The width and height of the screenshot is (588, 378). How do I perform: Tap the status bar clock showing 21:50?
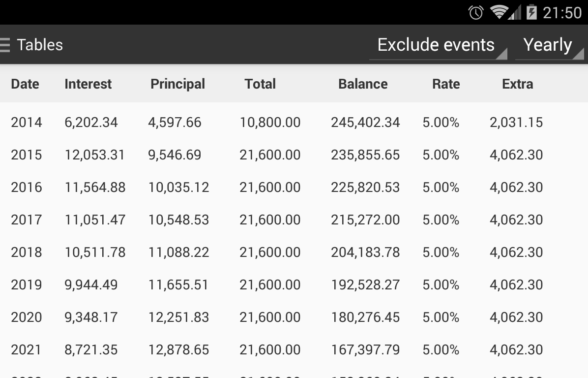(x=562, y=12)
